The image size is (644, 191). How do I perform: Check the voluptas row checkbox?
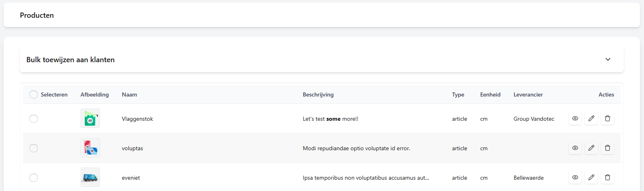click(34, 148)
